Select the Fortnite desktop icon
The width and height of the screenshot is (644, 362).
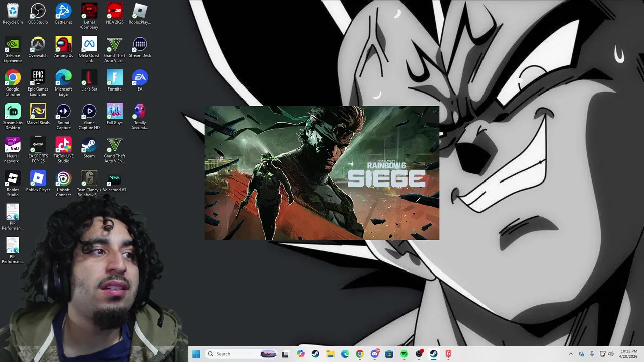click(114, 80)
